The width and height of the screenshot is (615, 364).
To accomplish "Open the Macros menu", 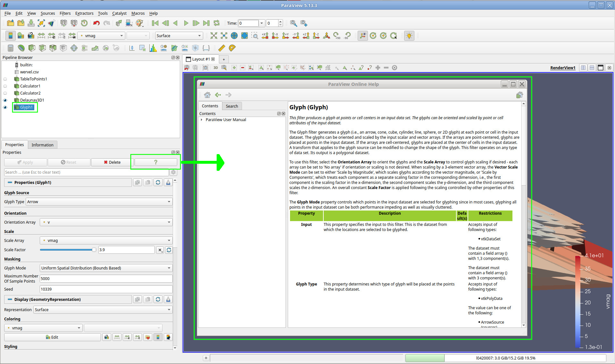I will tap(138, 13).
